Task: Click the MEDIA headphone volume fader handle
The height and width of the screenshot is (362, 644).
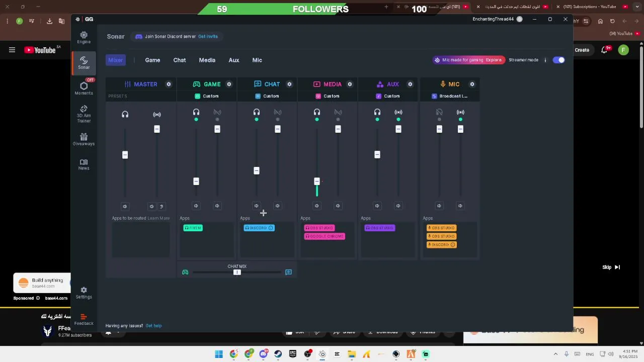Action: click(317, 181)
